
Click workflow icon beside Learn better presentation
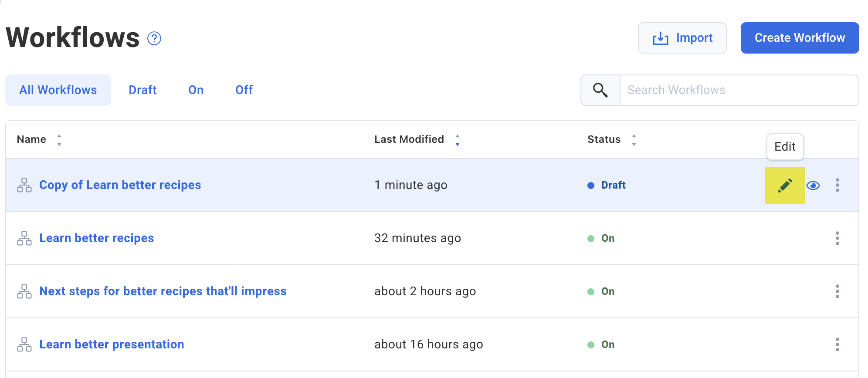tap(24, 344)
